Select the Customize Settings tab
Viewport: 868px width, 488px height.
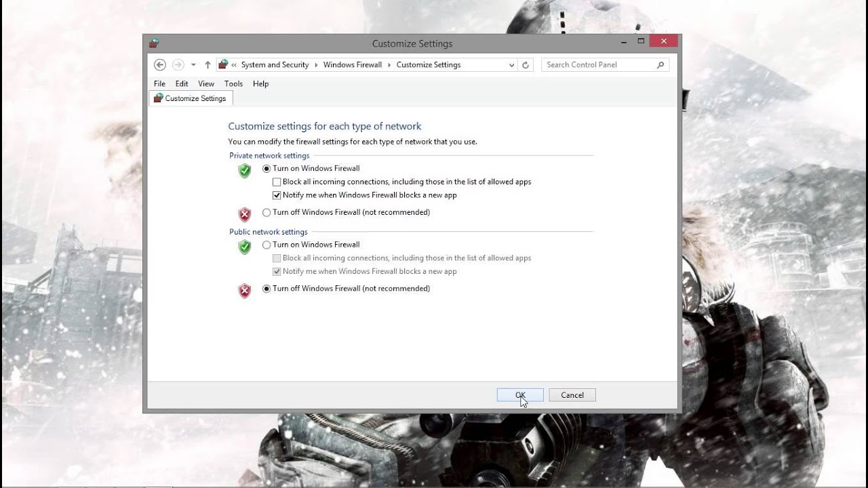(191, 98)
